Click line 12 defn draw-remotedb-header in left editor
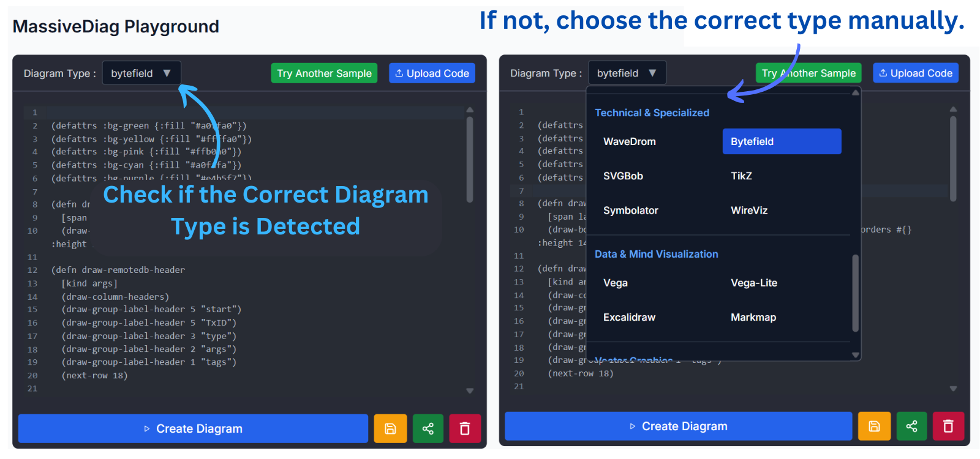Screen dimensions: 980x459 (x=118, y=270)
